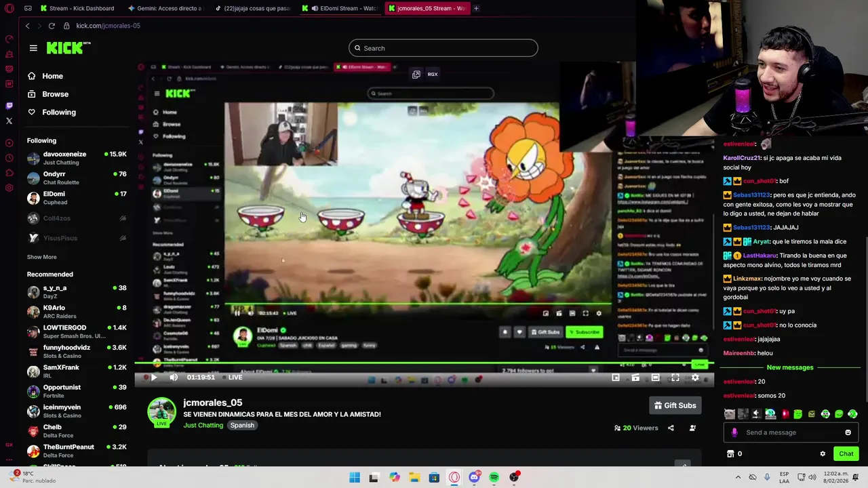
Task: Open Browse in the sidebar
Action: pyautogui.click(x=48, y=94)
